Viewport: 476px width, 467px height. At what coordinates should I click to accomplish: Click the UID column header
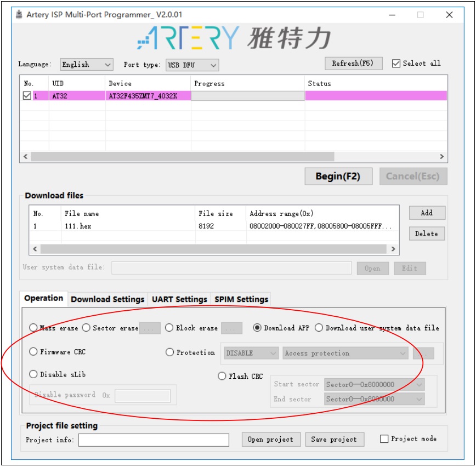pyautogui.click(x=77, y=83)
